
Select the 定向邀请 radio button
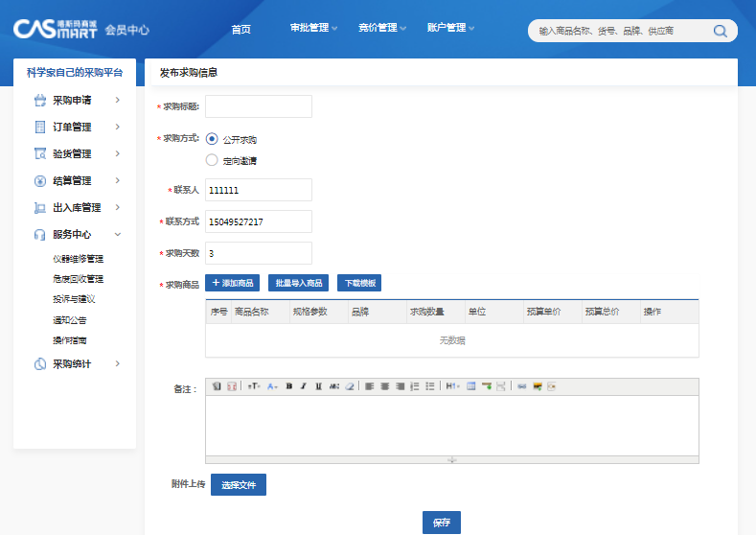pyautogui.click(x=212, y=160)
